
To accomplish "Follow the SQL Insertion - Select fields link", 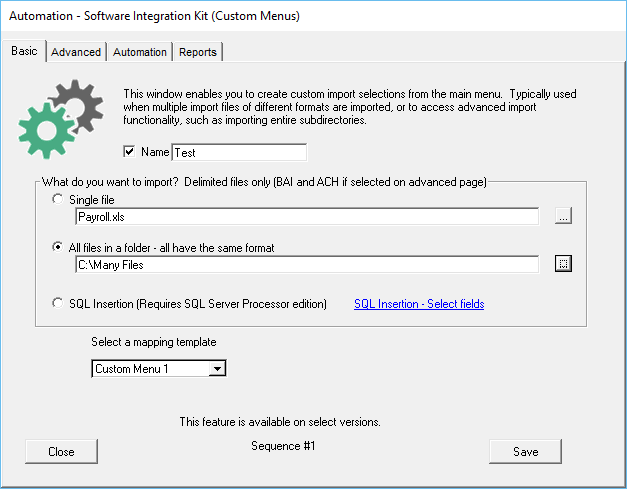I will pos(419,304).
